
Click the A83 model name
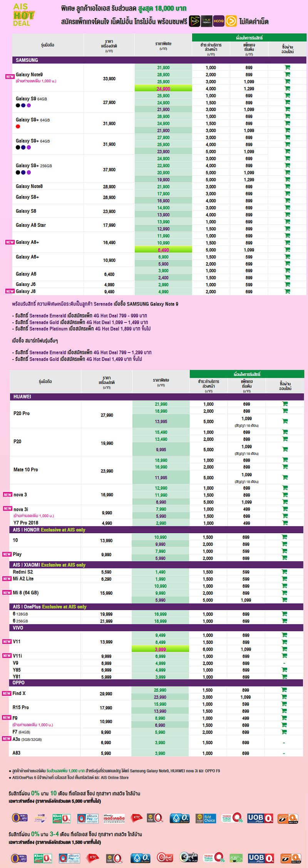click(17, 753)
